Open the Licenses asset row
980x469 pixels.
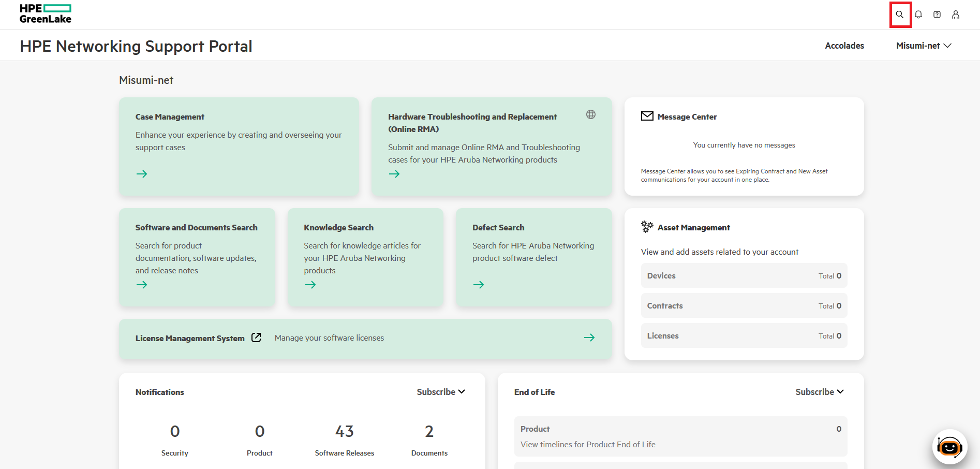pos(744,335)
